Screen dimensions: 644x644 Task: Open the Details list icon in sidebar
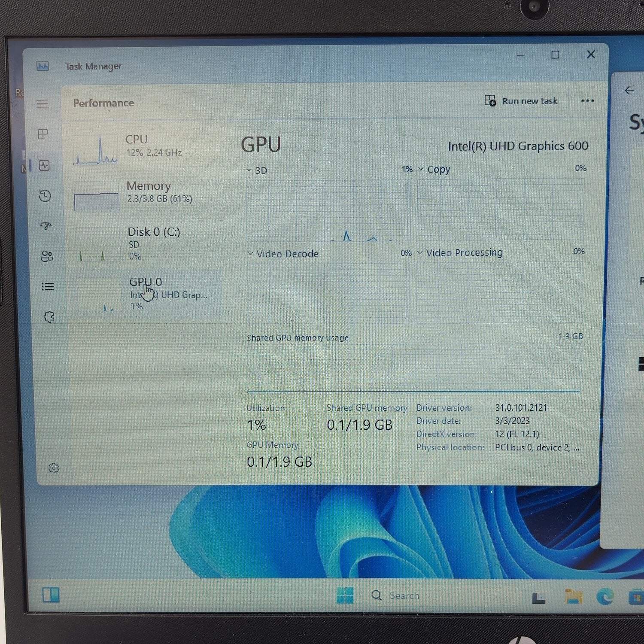pos(48,286)
